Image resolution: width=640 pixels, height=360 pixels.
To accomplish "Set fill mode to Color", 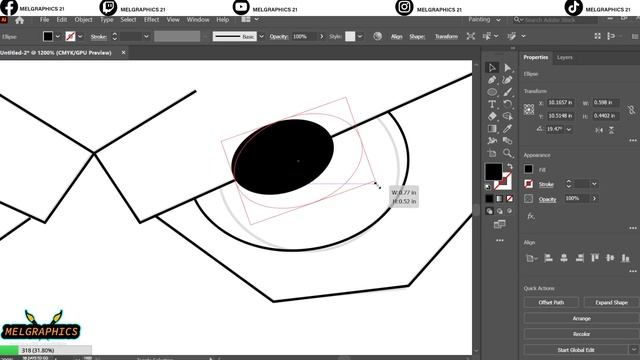I will pyautogui.click(x=489, y=199).
